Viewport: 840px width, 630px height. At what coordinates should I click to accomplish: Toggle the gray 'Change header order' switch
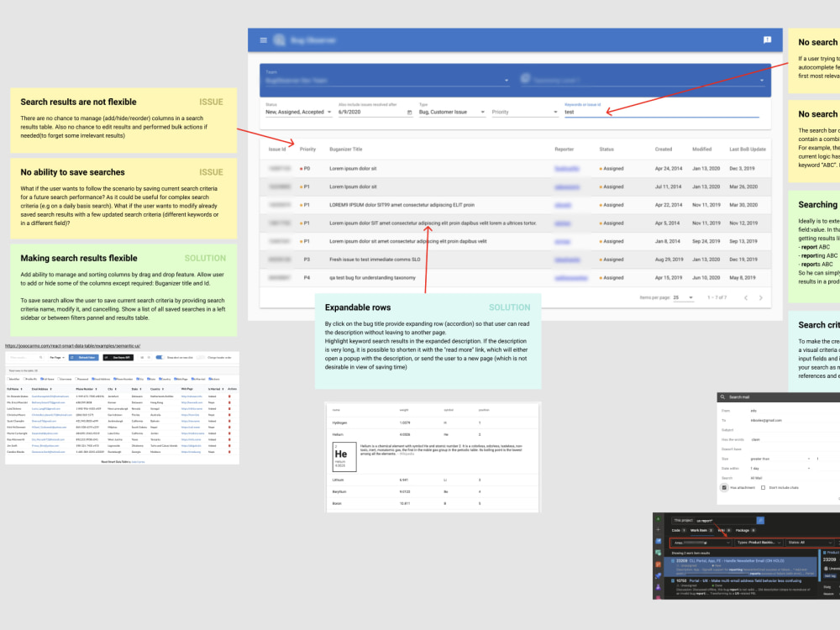(201, 357)
